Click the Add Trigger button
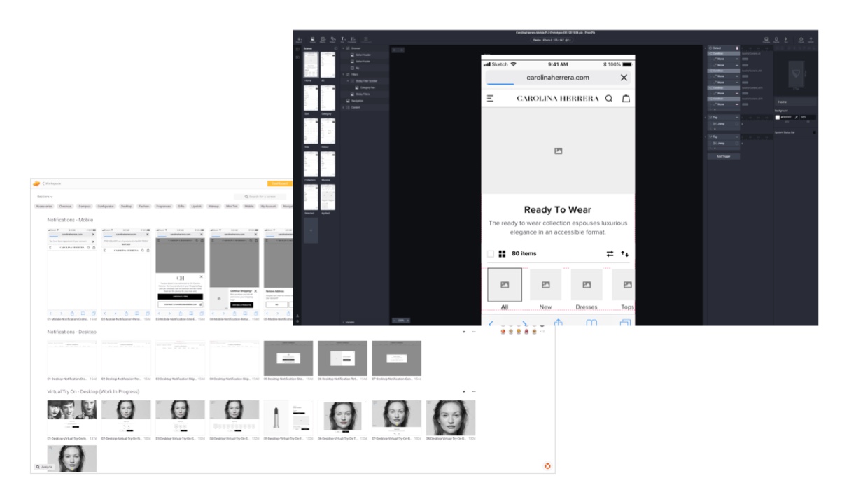 coord(723,156)
